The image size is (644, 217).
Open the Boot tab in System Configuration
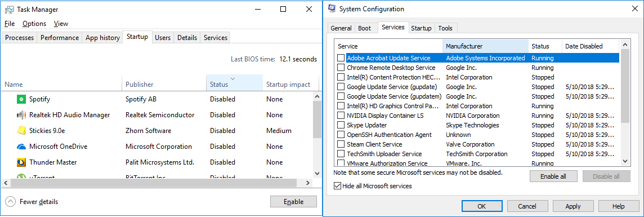point(365,28)
